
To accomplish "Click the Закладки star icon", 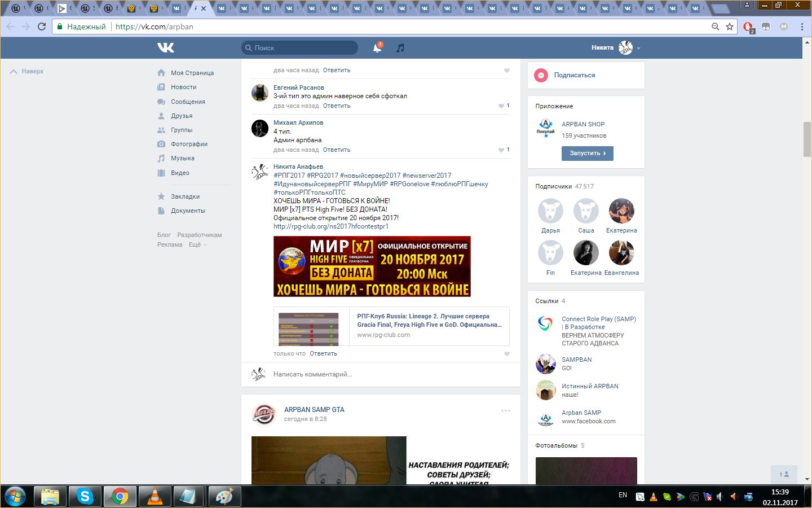I will click(x=161, y=196).
